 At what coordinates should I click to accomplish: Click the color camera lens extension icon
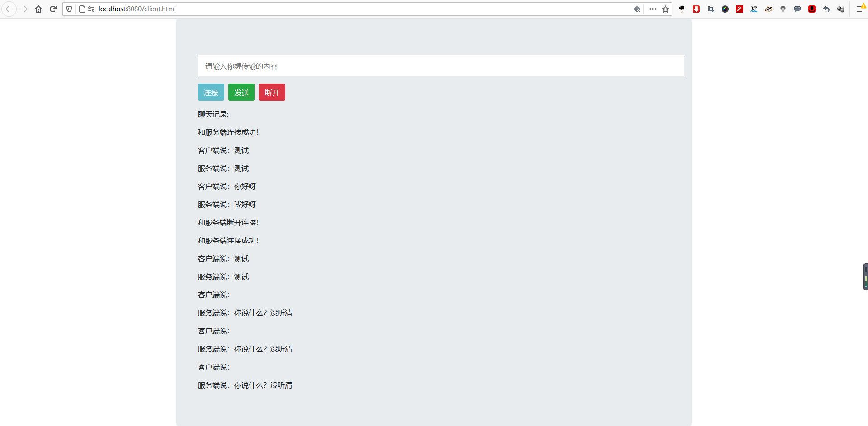point(725,9)
